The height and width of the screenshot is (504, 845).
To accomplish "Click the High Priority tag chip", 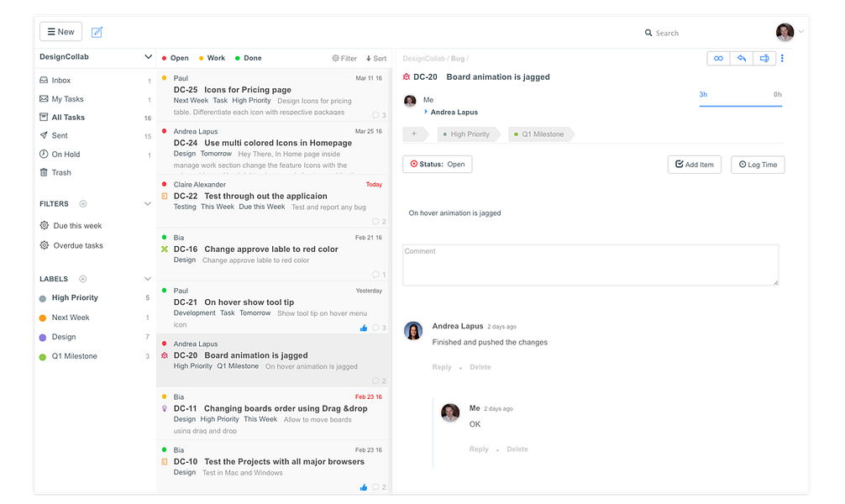I will tap(467, 134).
